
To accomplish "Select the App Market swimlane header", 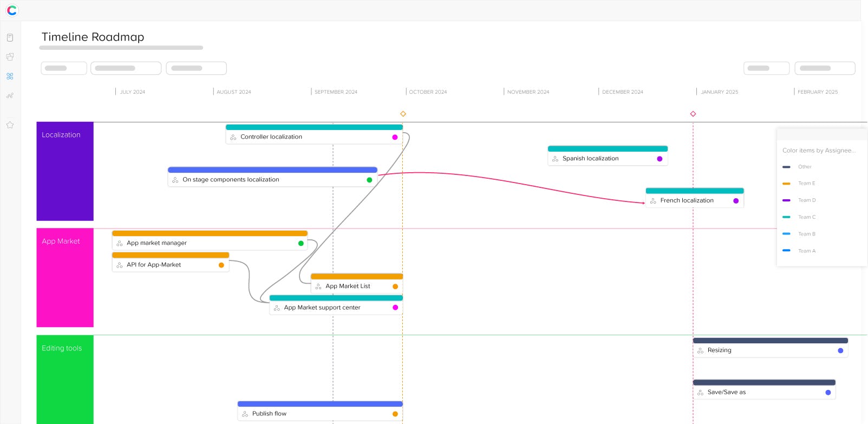I will 65,278.
